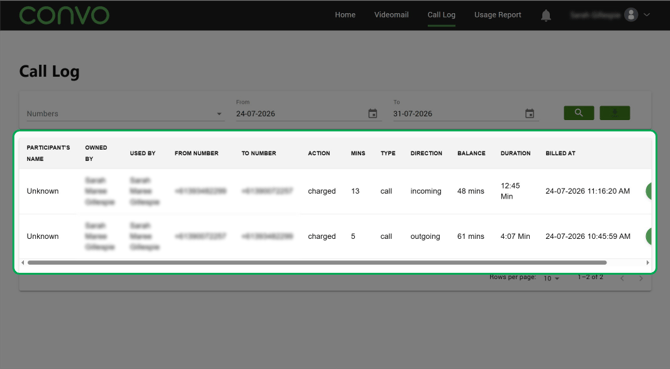This screenshot has width=670, height=369.
Task: Click the Used By column header
Action: [x=143, y=153]
